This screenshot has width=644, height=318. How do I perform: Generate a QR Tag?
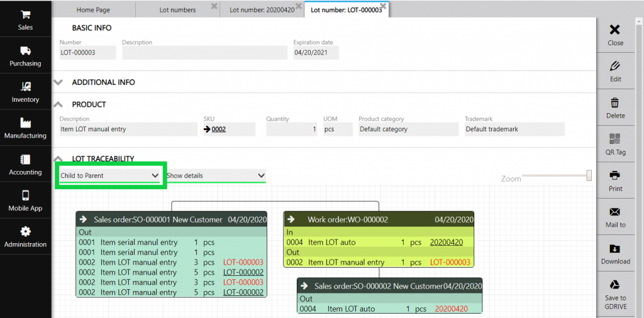[x=615, y=144]
